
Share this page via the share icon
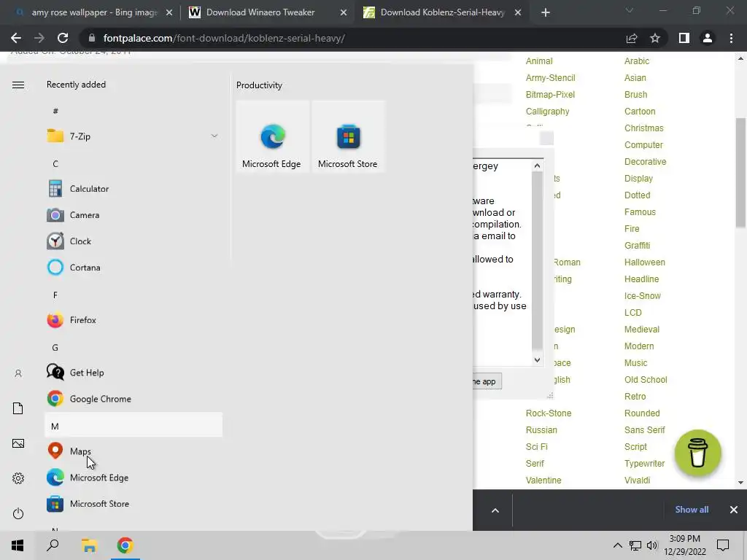pos(632,38)
